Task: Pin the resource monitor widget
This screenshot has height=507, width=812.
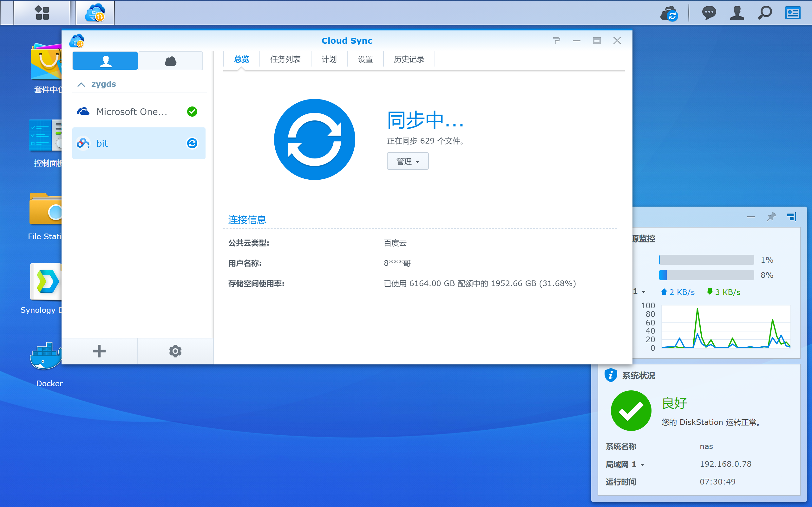Action: pyautogui.click(x=771, y=217)
